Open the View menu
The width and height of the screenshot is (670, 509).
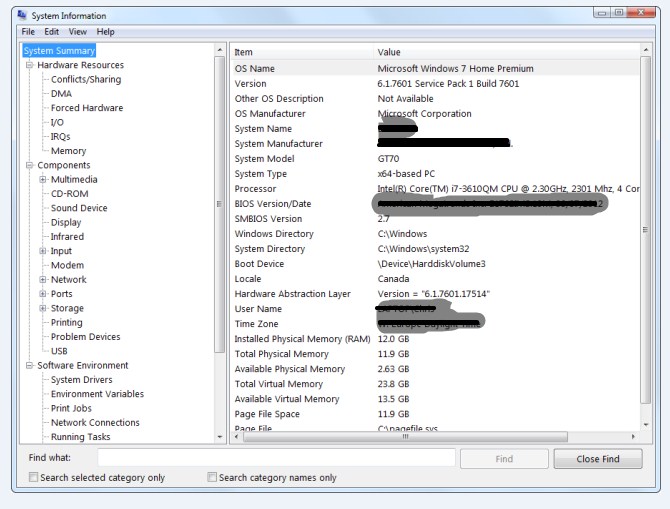(78, 32)
